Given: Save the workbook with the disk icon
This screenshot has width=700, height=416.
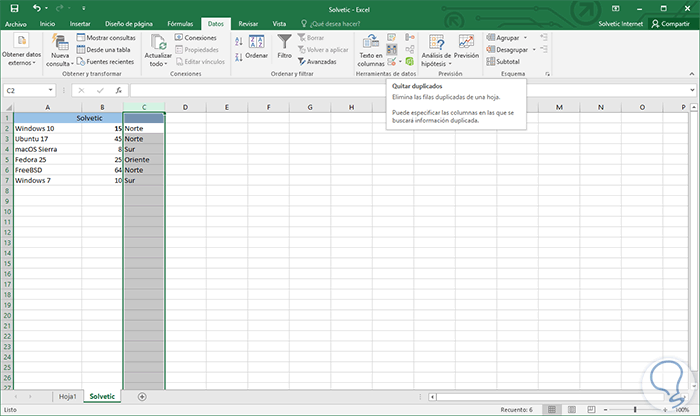Looking at the screenshot, I should (14, 8).
